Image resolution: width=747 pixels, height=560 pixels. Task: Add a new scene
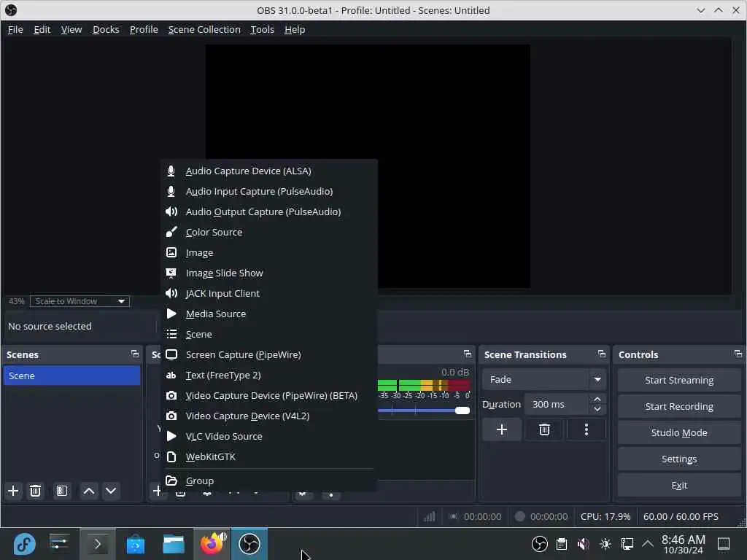click(13, 491)
